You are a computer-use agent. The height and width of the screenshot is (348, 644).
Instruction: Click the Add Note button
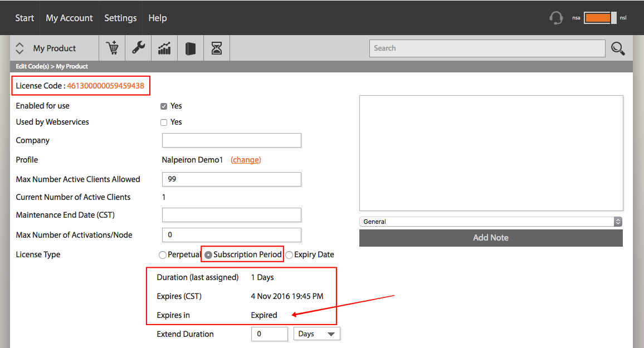click(491, 238)
